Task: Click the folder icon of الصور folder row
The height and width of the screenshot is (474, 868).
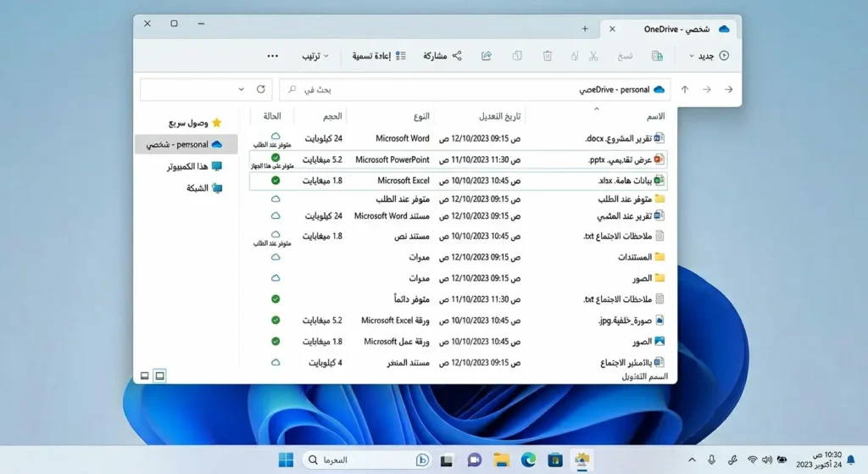Action: pyautogui.click(x=659, y=278)
